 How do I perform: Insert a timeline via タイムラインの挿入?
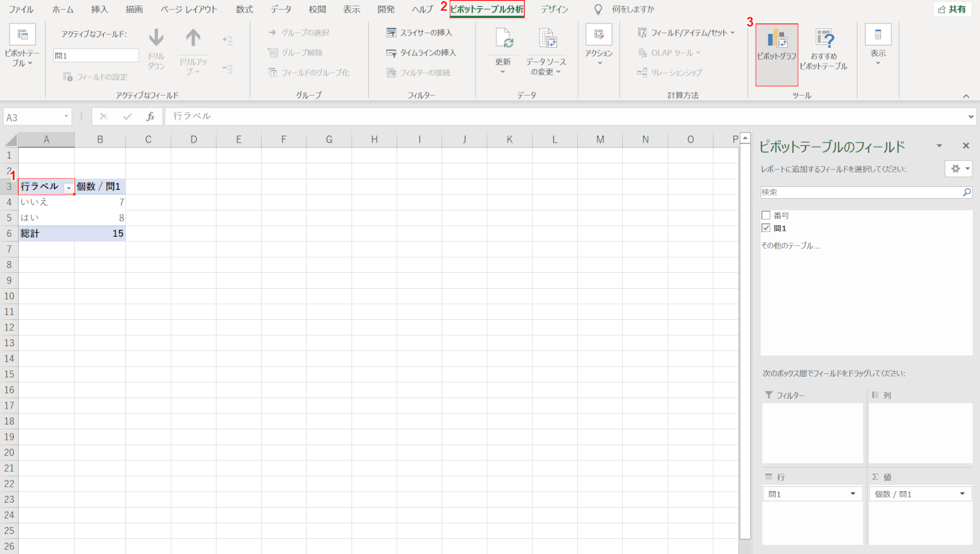[421, 53]
